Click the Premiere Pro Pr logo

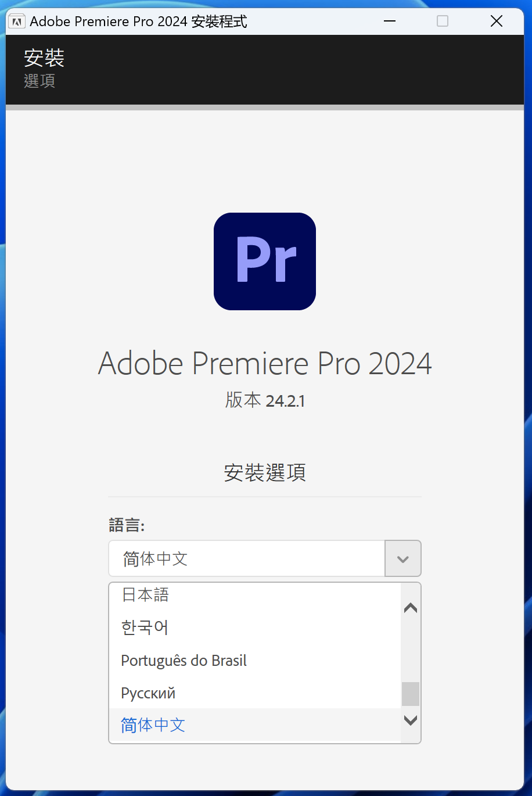265,261
